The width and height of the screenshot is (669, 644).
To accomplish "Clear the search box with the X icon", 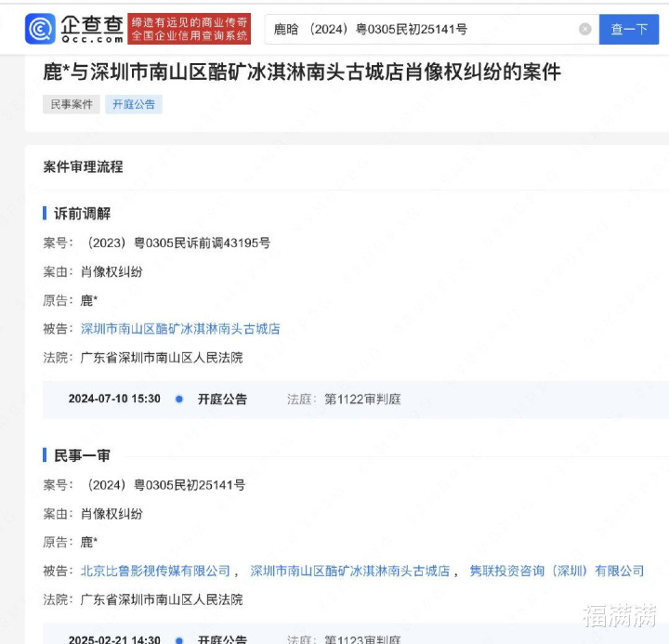I will (585, 29).
